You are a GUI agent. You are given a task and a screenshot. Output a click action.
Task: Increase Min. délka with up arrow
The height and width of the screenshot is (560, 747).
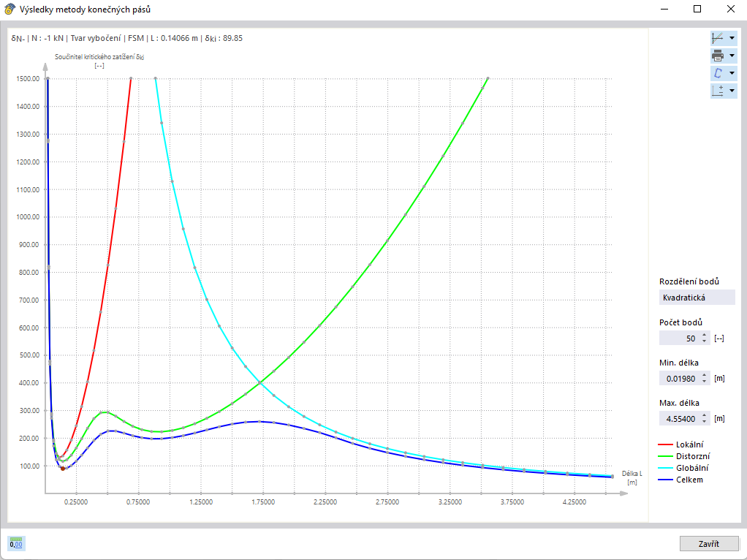704,375
